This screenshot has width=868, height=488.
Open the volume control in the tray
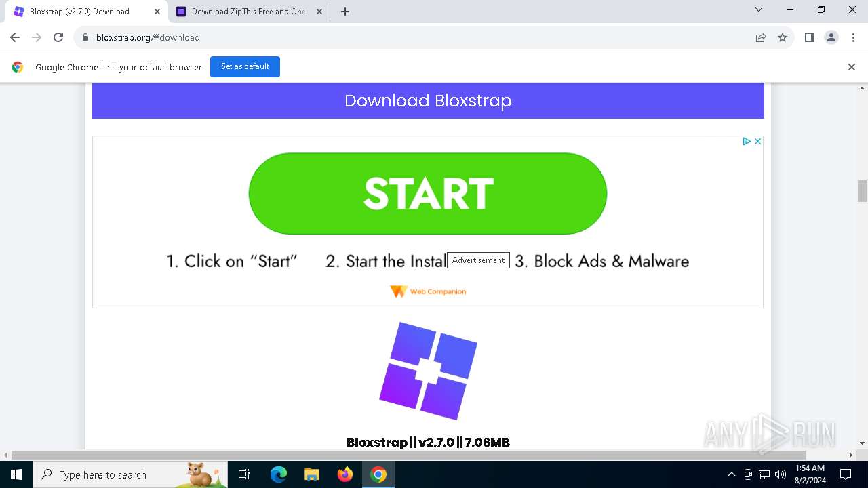[781, 474]
